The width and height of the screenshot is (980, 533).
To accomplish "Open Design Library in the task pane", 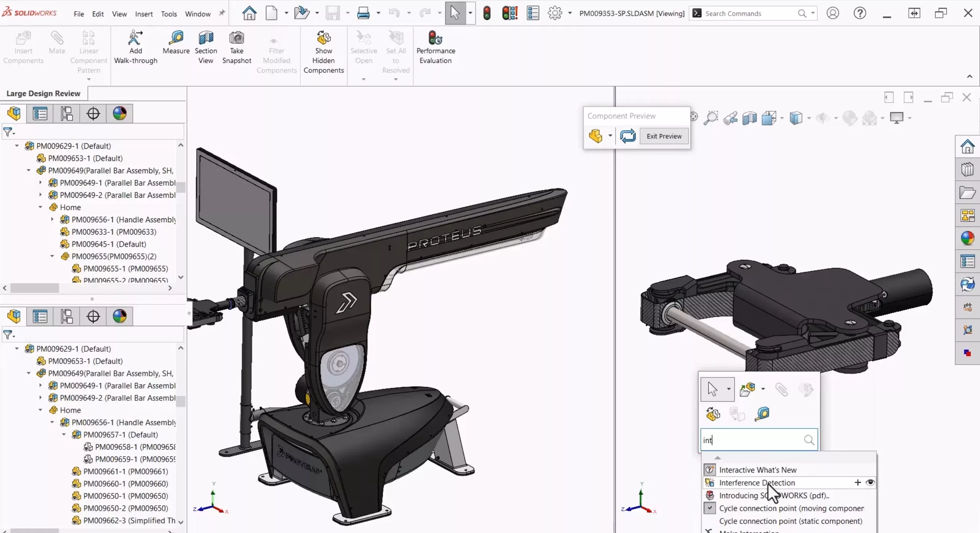I will [x=967, y=169].
